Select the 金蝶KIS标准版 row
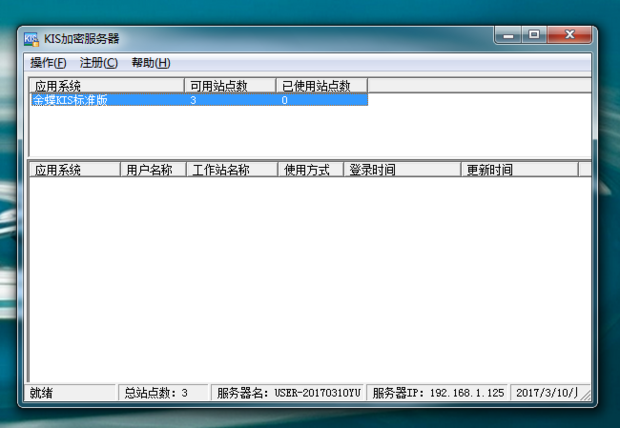Image resolution: width=620 pixels, height=428 pixels. click(199, 100)
